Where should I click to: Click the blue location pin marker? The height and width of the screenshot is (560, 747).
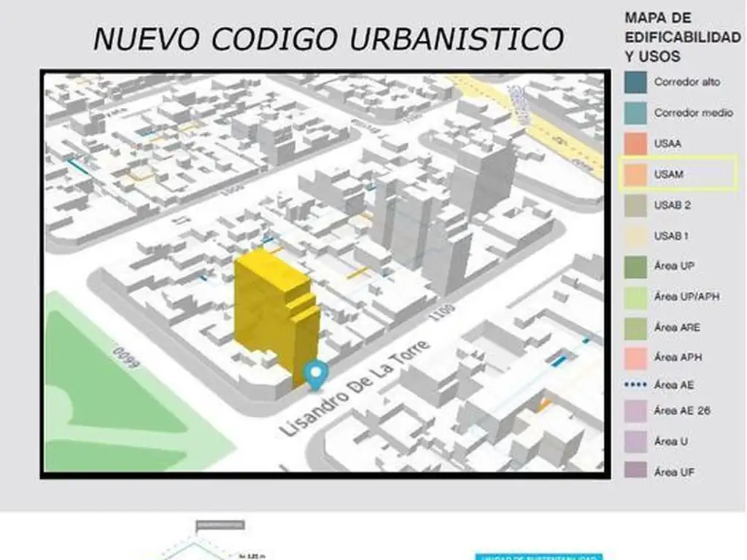[x=315, y=373]
